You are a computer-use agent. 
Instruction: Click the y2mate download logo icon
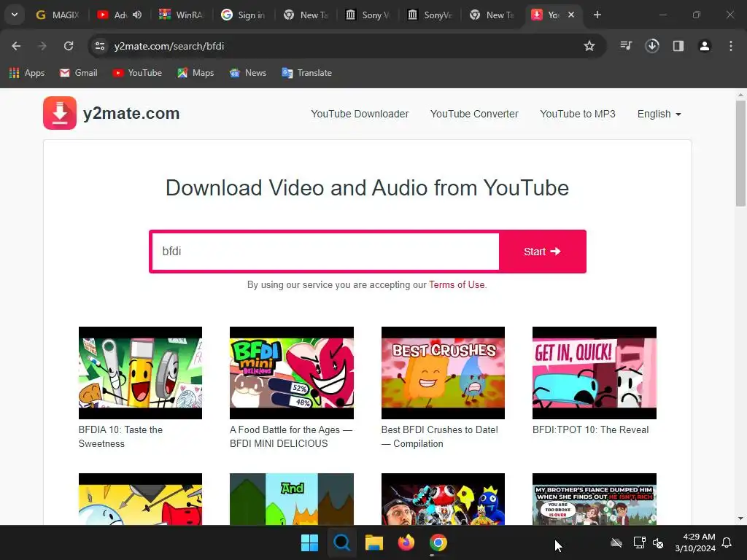60,113
